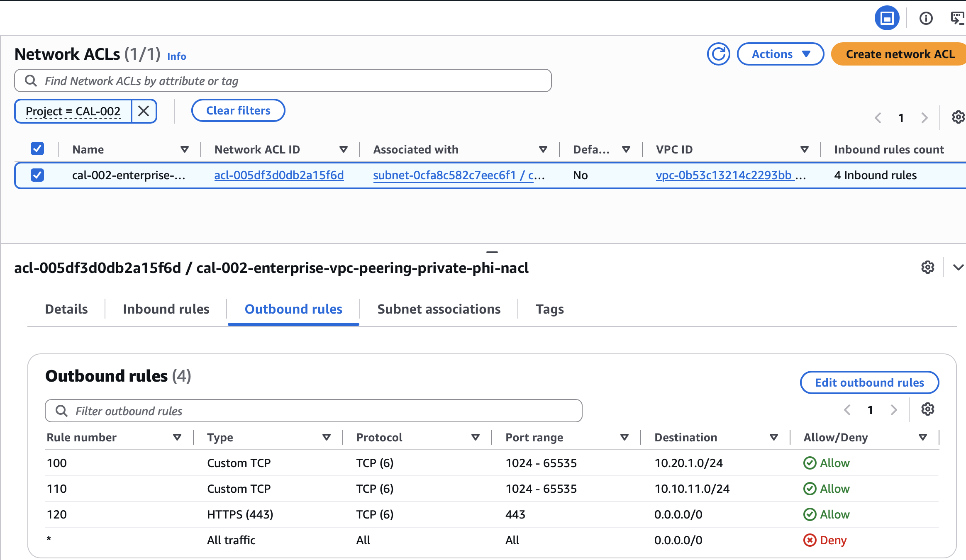Collapse the details panel with chevron
This screenshot has width=966, height=560.
pos(958,267)
